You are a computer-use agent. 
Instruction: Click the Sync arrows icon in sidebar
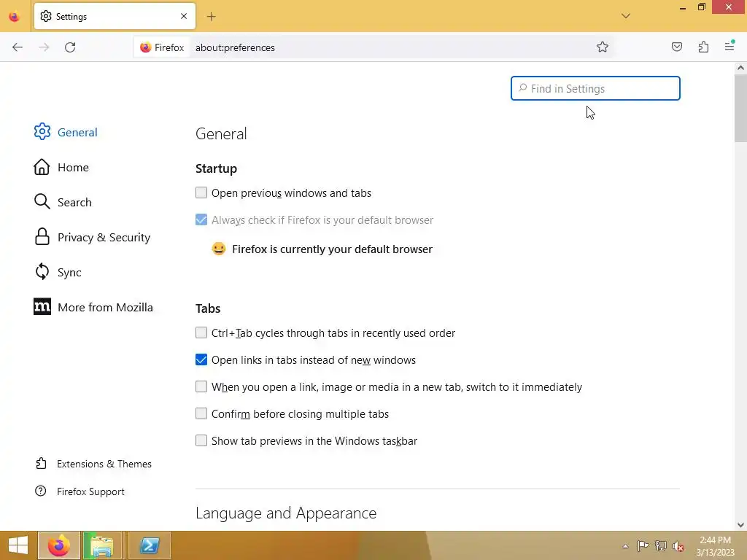click(42, 271)
